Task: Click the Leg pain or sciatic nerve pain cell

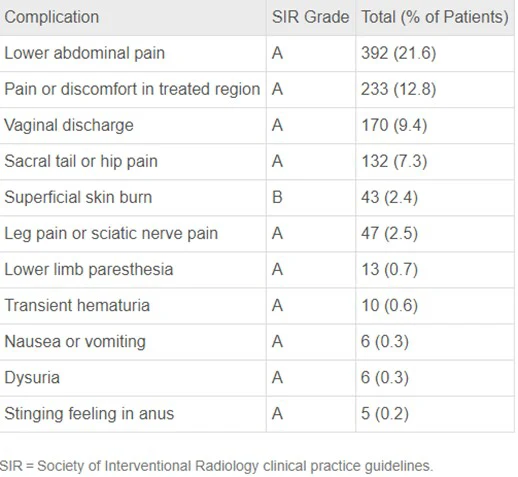Action: point(111,233)
